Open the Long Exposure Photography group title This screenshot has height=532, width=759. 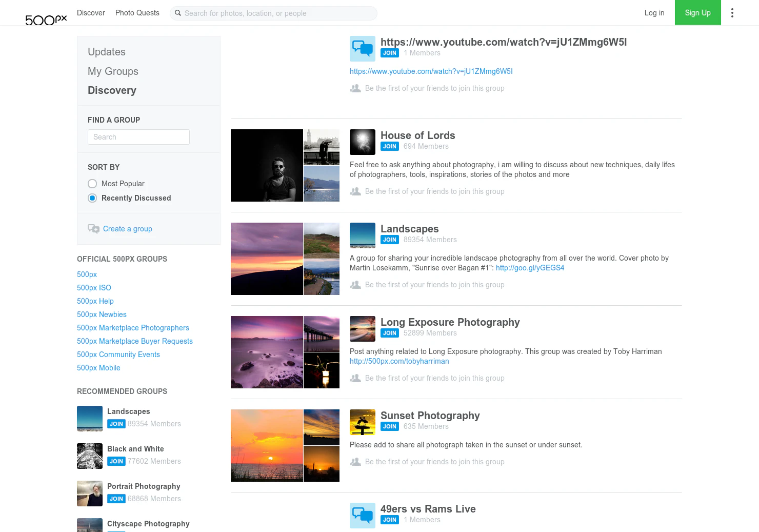point(450,322)
